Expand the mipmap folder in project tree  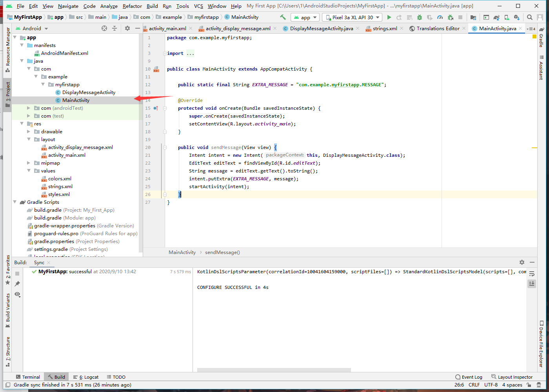[29, 163]
